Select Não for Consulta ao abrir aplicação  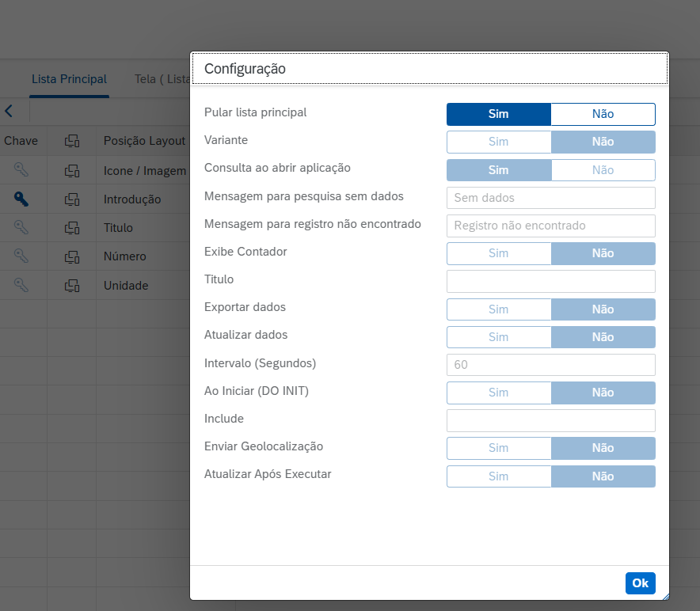point(603,170)
